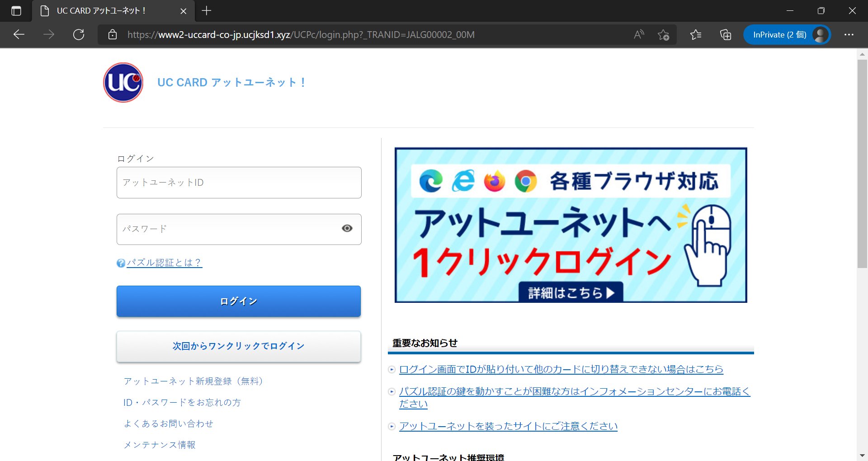The height and width of the screenshot is (461, 868).
Task: Toggle password visibility eye icon
Action: point(347,229)
